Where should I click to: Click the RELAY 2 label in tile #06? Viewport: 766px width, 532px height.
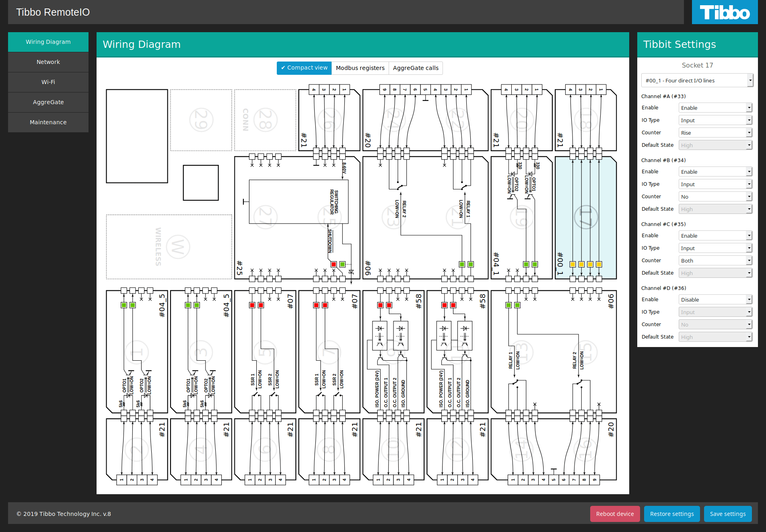pos(404,209)
